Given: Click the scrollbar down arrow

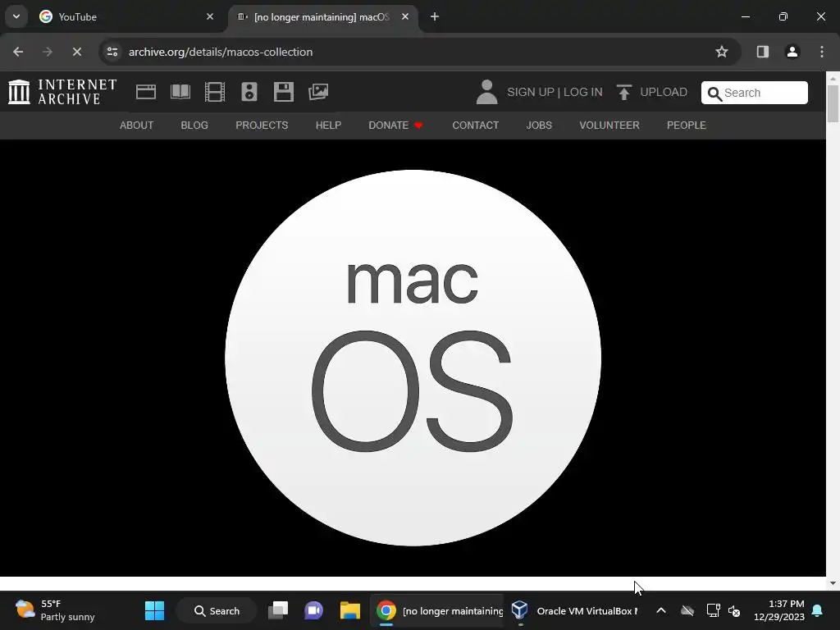Looking at the screenshot, I should [833, 583].
